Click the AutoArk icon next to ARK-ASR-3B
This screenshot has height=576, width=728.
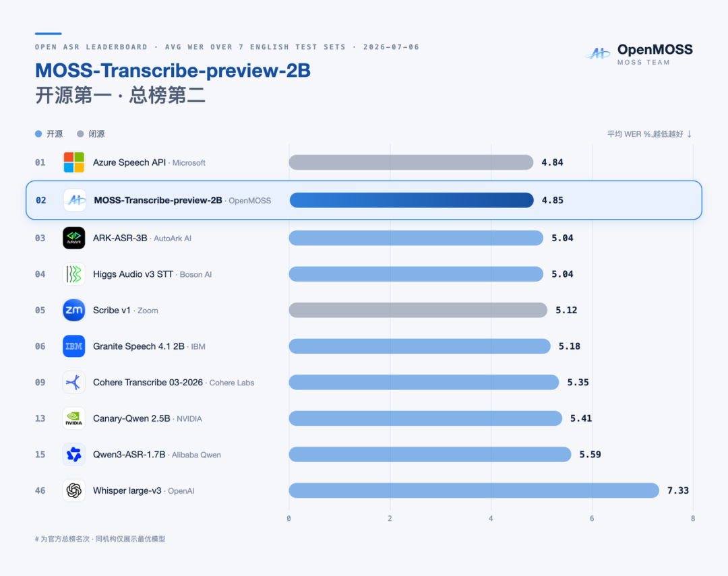(74, 238)
